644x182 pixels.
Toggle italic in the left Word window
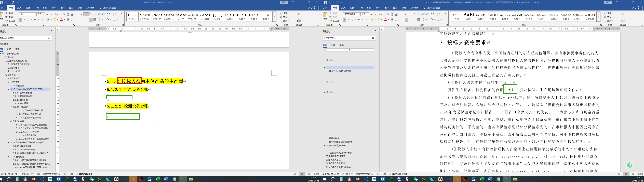coord(24,19)
